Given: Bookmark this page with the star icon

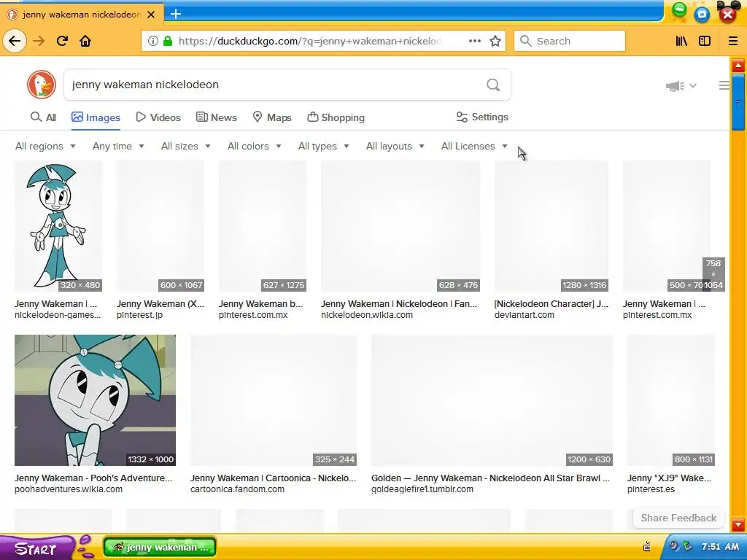Looking at the screenshot, I should tap(495, 41).
